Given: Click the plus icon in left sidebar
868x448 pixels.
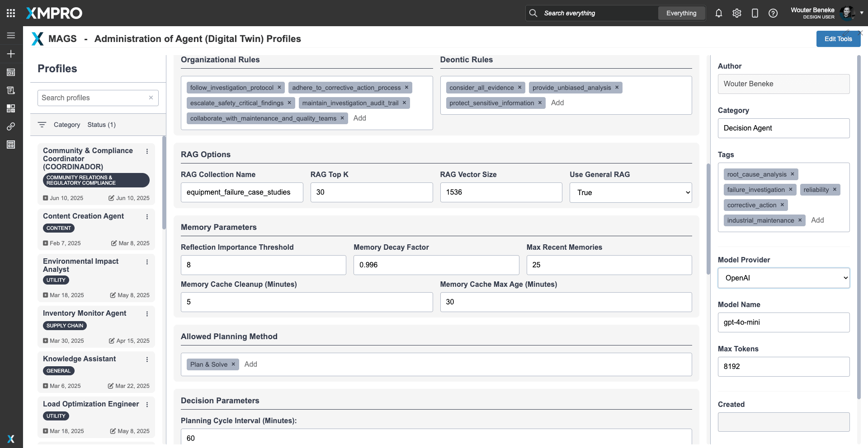Looking at the screenshot, I should click(x=11, y=54).
